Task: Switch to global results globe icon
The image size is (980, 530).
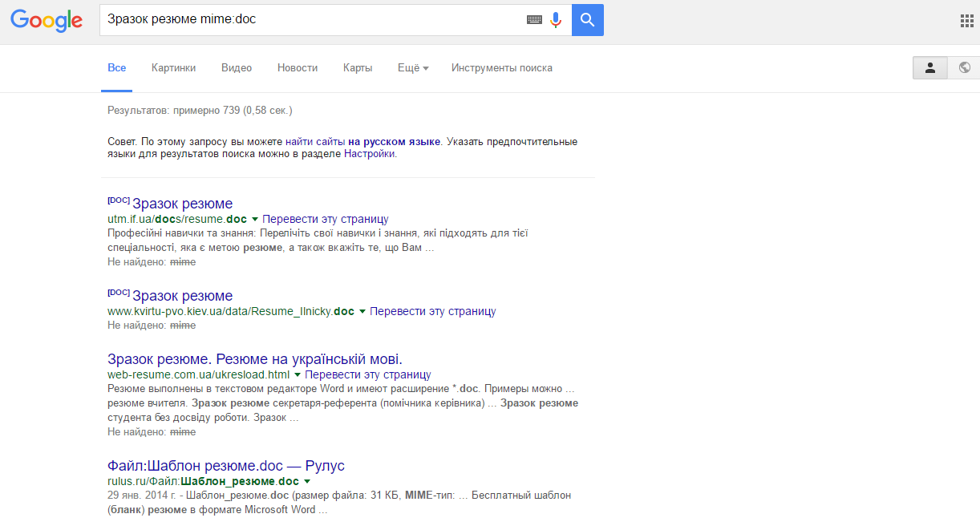Action: 964,68
